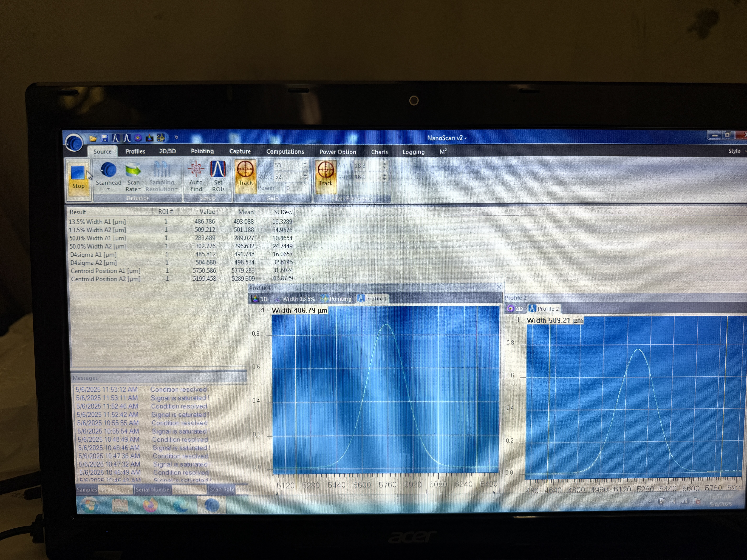
Task: Click the latest 11:53:12 AM Condition resolved message
Action: [141, 390]
